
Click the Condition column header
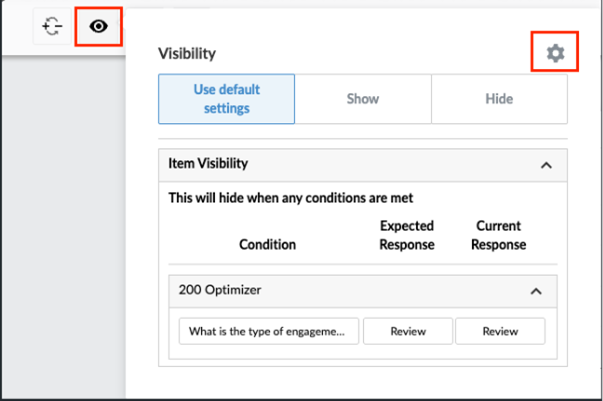click(x=267, y=245)
